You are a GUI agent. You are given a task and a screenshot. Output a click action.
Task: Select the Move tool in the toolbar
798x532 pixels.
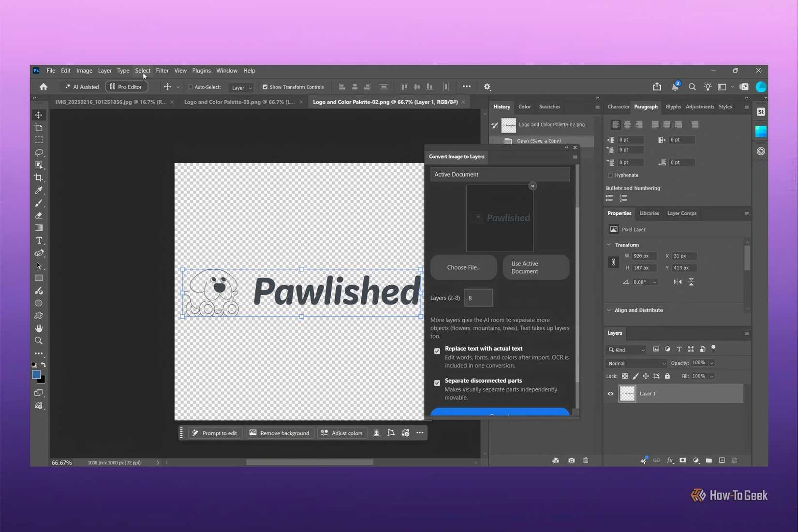point(39,115)
